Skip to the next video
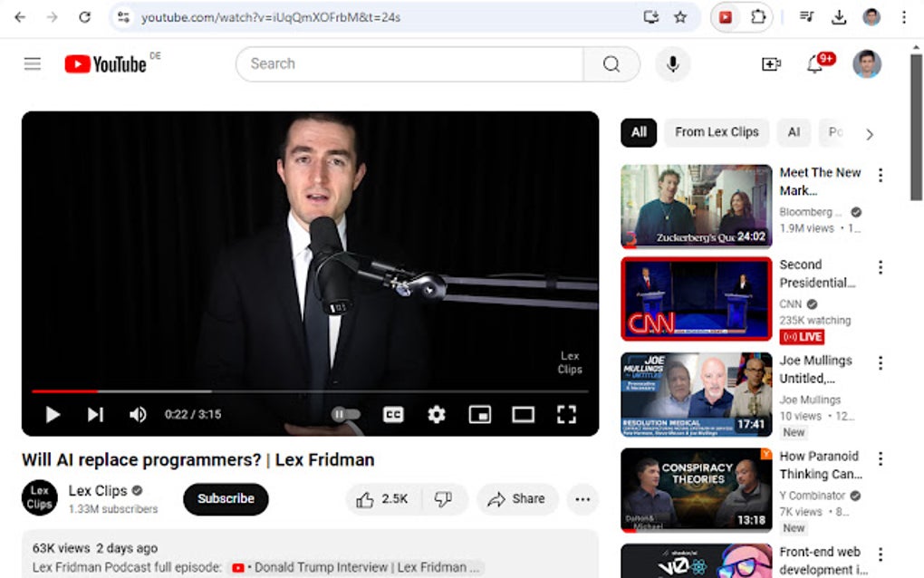Viewport: 924px width, 578px height. 95,414
